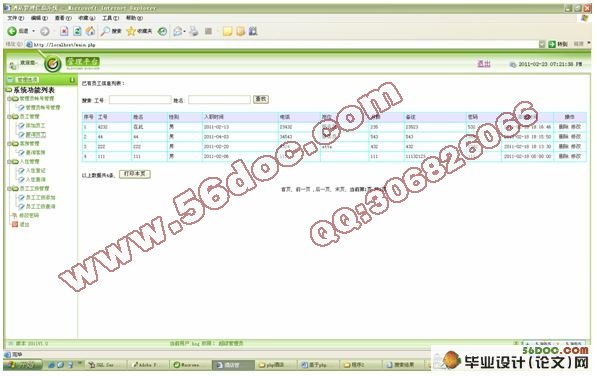Click the 姓名 search input field

[x=219, y=100]
